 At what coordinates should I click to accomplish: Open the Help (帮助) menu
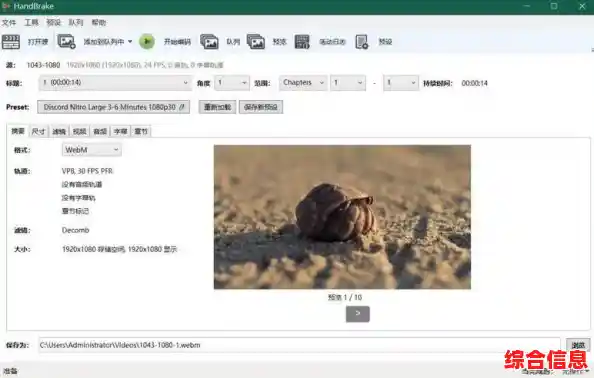tap(99, 23)
